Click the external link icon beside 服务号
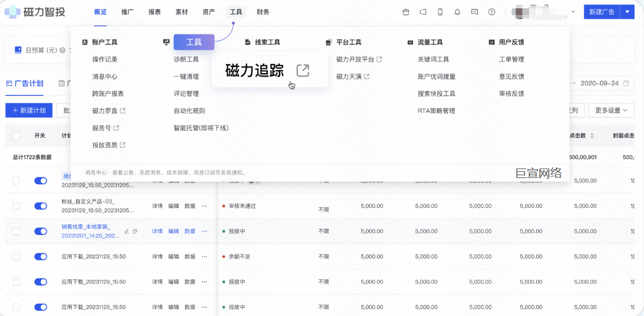This screenshot has width=644, height=316. pyautogui.click(x=116, y=128)
